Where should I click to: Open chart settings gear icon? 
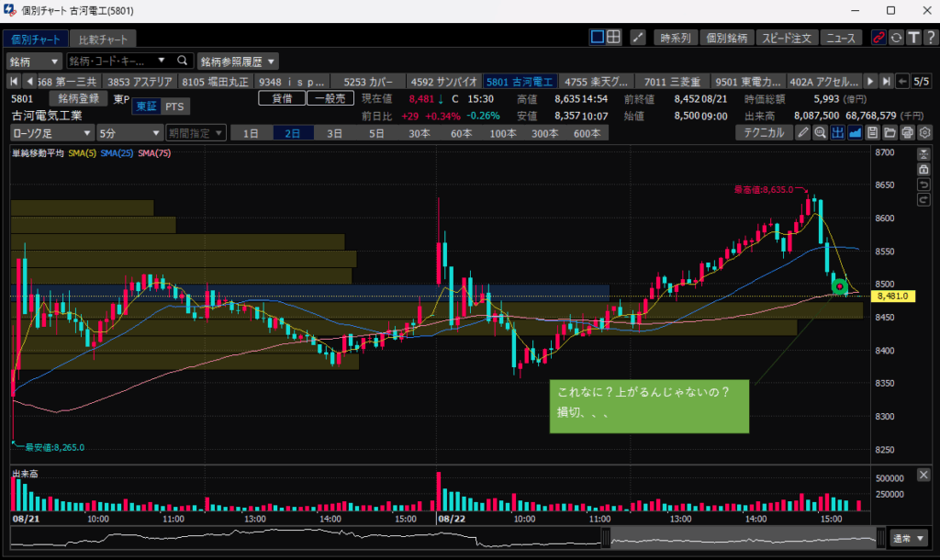pos(924,133)
